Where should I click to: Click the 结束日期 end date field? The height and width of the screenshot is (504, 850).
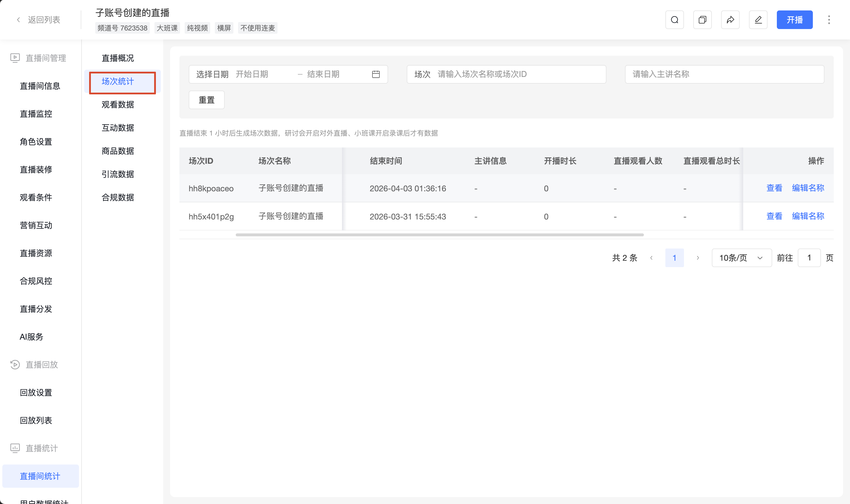334,74
